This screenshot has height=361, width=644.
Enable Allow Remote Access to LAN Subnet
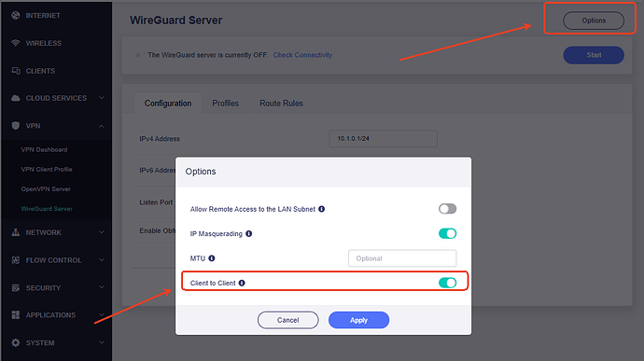447,209
